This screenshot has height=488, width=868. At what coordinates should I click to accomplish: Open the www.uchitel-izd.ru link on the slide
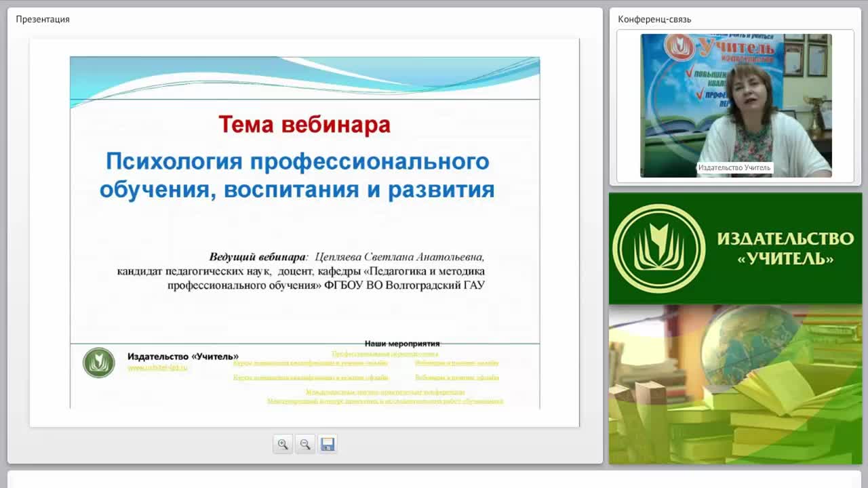[157, 367]
